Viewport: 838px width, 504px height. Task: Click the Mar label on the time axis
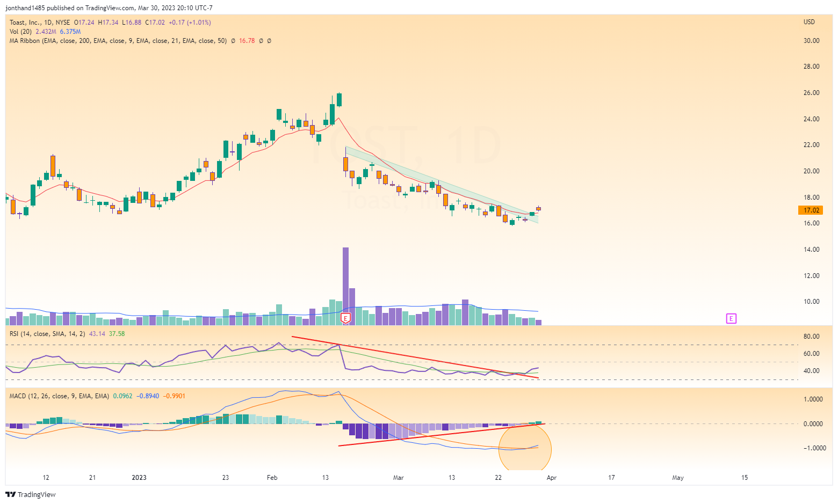398,478
